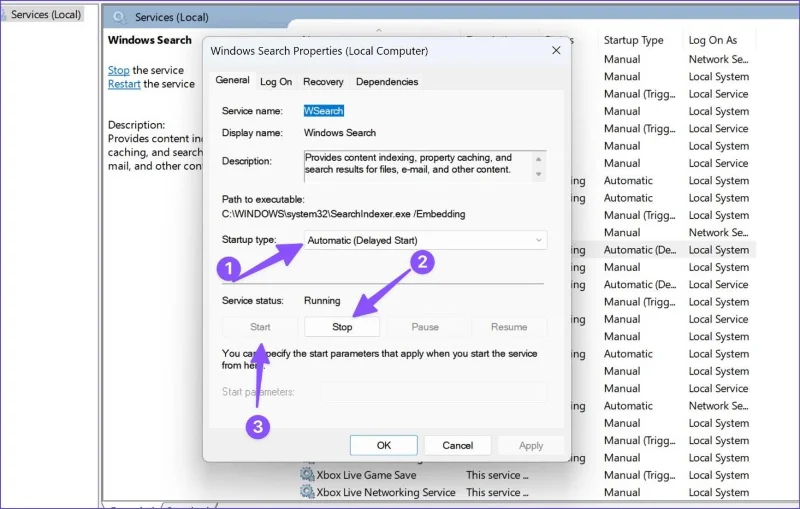800x509 pixels.
Task: Click the OK button
Action: point(384,445)
